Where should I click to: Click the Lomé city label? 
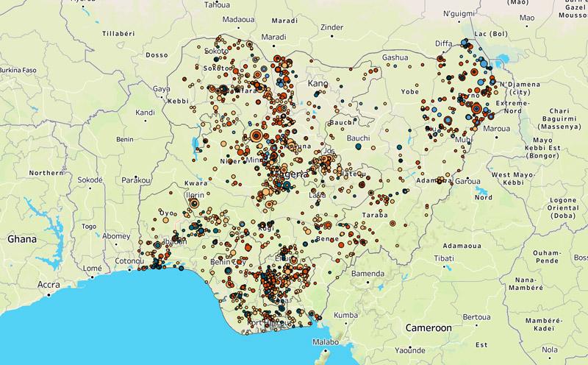(x=94, y=268)
